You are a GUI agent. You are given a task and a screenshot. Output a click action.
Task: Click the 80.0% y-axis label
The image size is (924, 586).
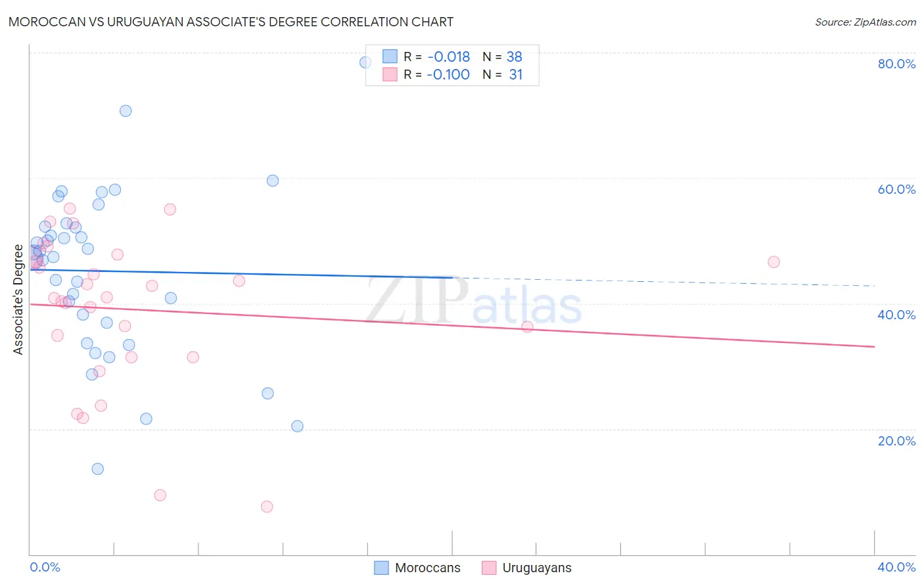tap(896, 64)
